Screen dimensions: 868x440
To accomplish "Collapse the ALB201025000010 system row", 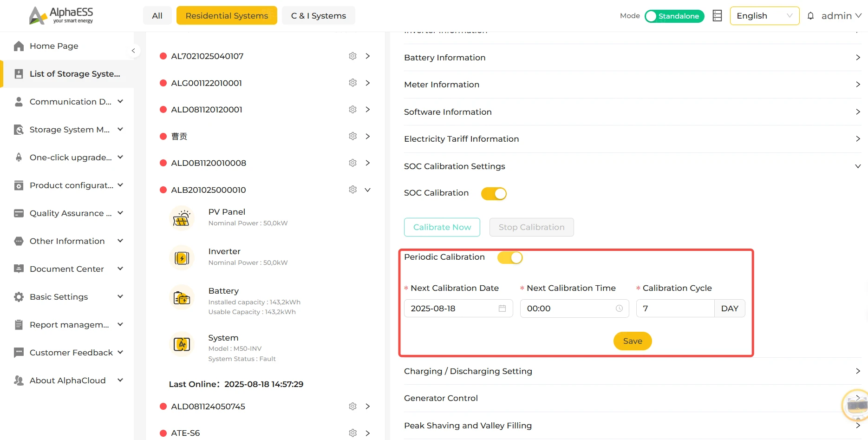I will [367, 190].
